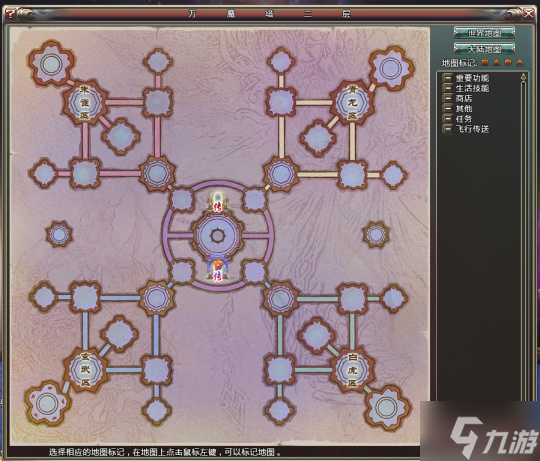Image resolution: width=540 pixels, height=461 pixels.
Task: Select the triangle map marker icon
Action: pyautogui.click(x=496, y=63)
